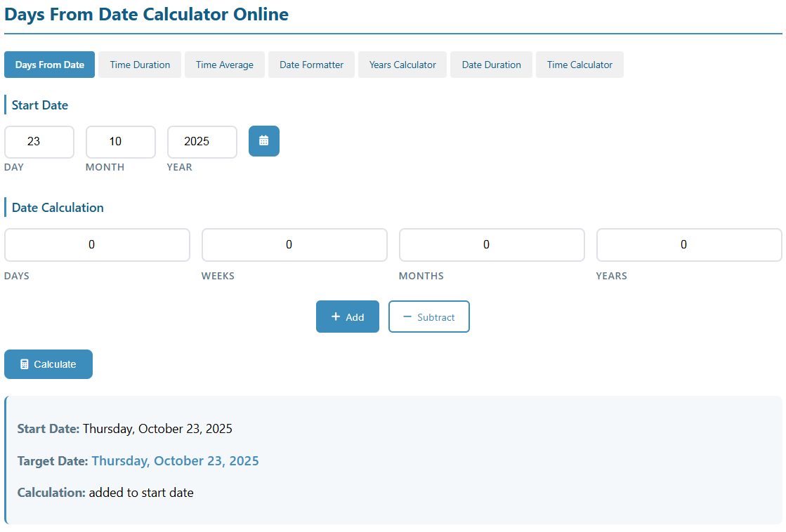Open the calendar date picker icon

coord(263,141)
